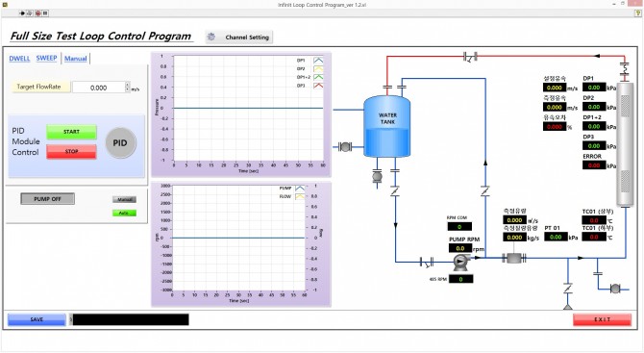Click the red EXIT button
Viewport: 644px width, 353px height.
(x=602, y=319)
